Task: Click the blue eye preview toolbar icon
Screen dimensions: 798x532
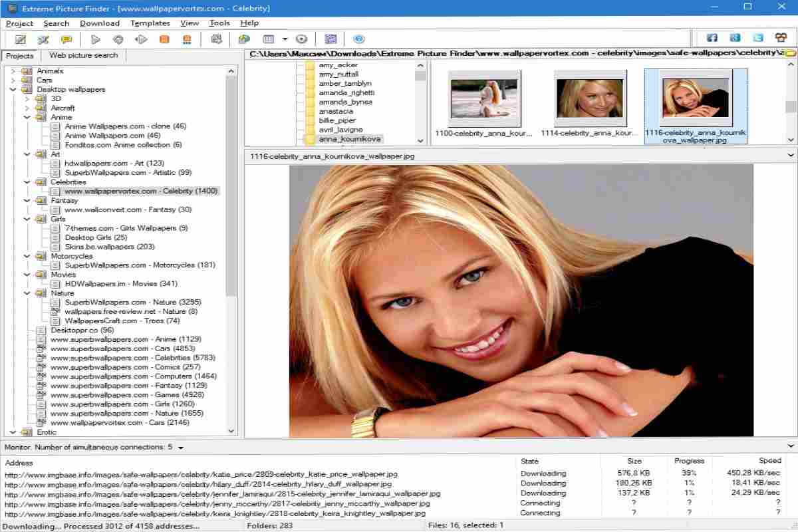Action: click(358, 39)
